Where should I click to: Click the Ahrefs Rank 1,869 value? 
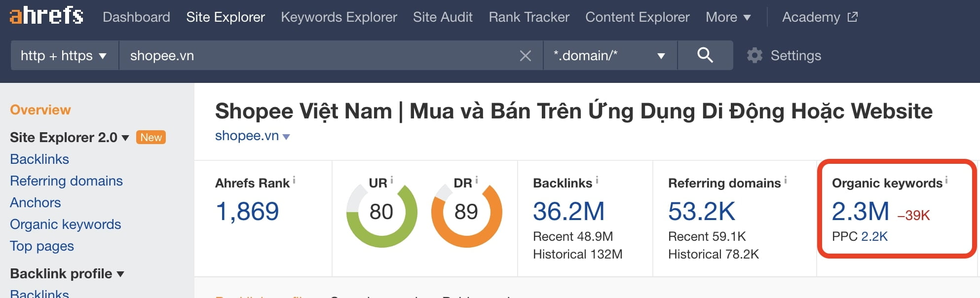pyautogui.click(x=247, y=211)
